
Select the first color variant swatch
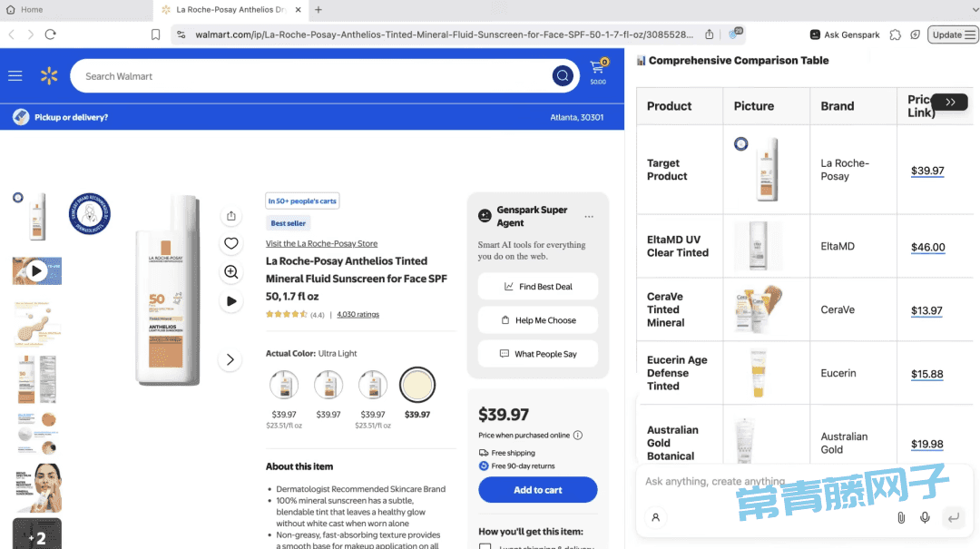click(284, 385)
